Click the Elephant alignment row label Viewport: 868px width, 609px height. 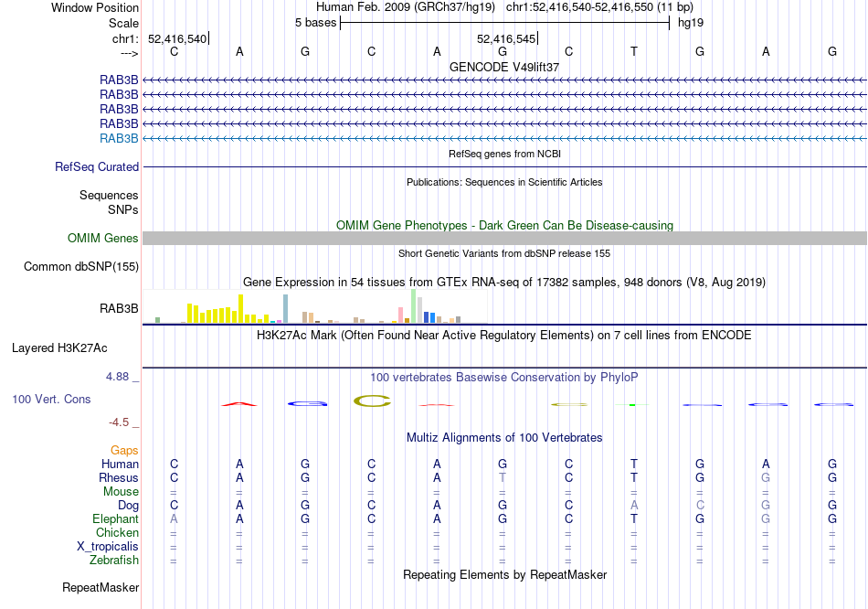tap(116, 519)
